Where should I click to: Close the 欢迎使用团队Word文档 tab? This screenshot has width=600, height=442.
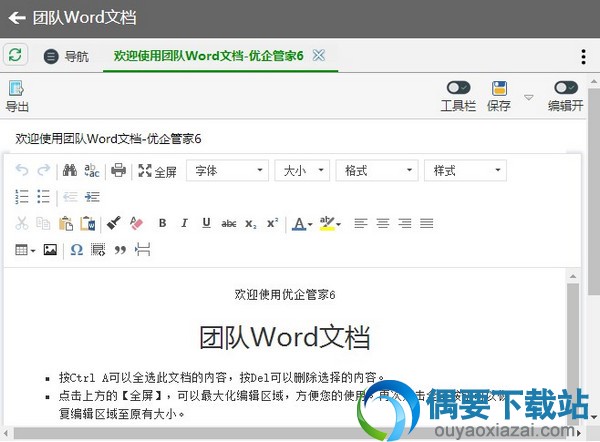click(319, 55)
